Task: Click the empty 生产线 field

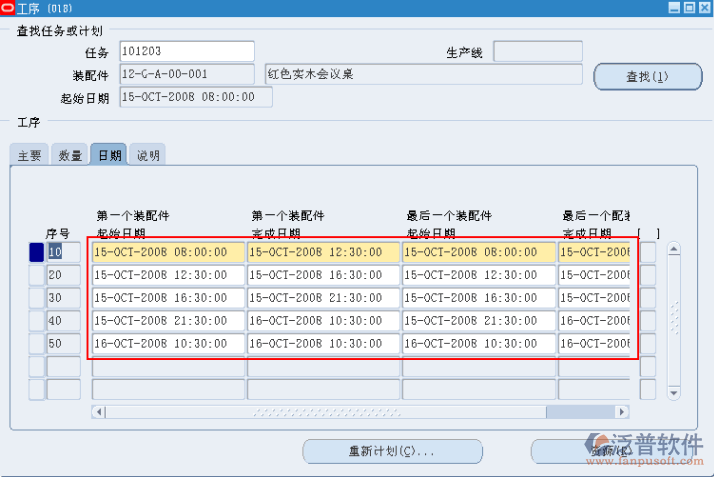Action: point(537,51)
